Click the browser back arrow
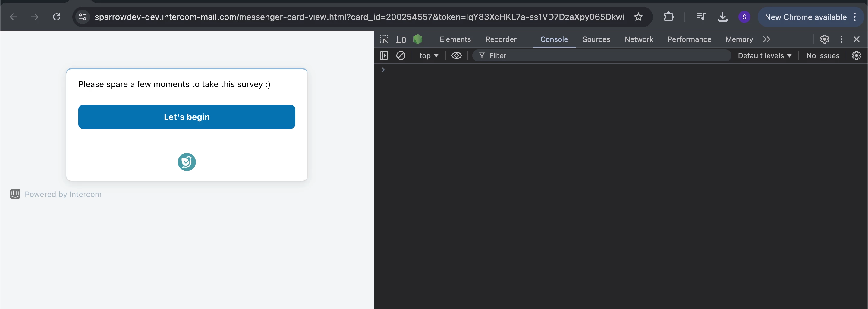Viewport: 868px width, 309px height. [13, 17]
